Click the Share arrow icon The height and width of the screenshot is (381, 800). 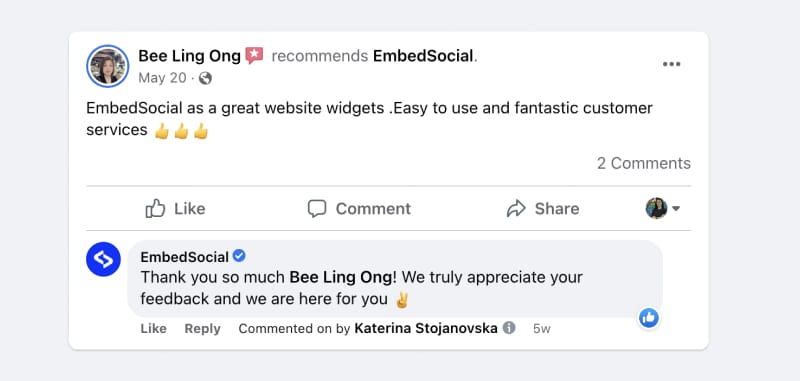(x=516, y=209)
